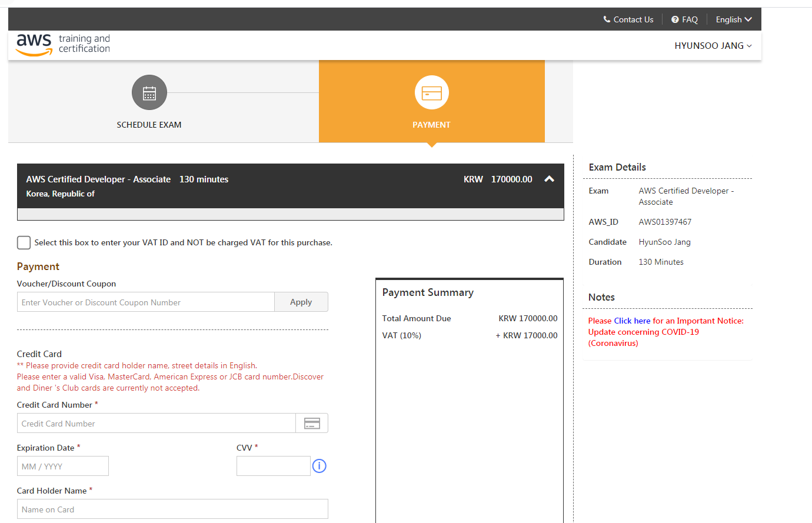Image resolution: width=812 pixels, height=523 pixels.
Task: Focus the Voucher or Discount Coupon Number field
Action: 146,302
